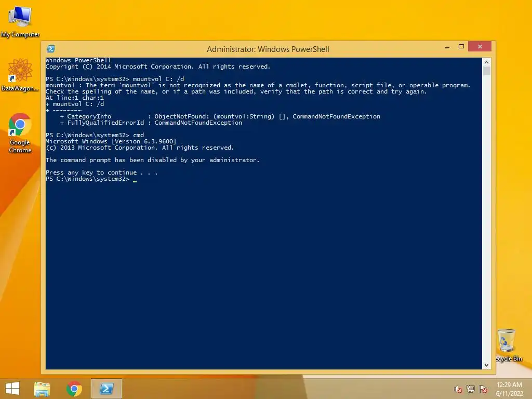Open the network status tray icon
Screen dimensions: 532x399
tap(471, 389)
